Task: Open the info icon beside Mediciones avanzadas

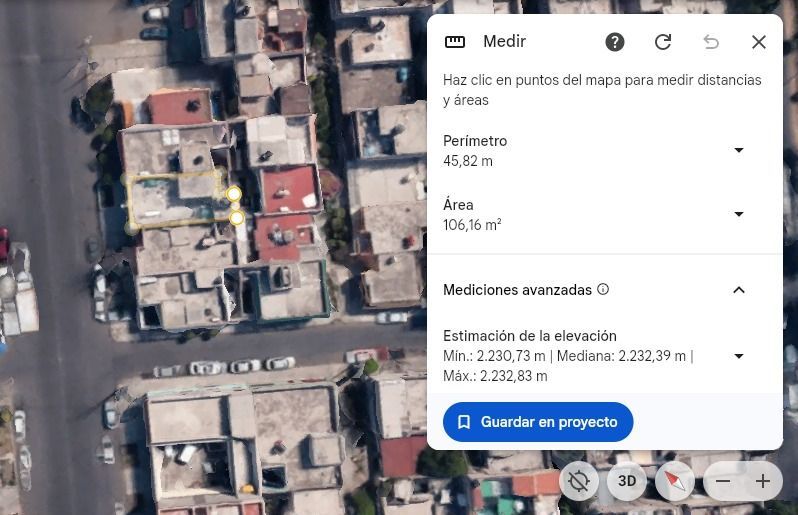Action: tap(603, 289)
